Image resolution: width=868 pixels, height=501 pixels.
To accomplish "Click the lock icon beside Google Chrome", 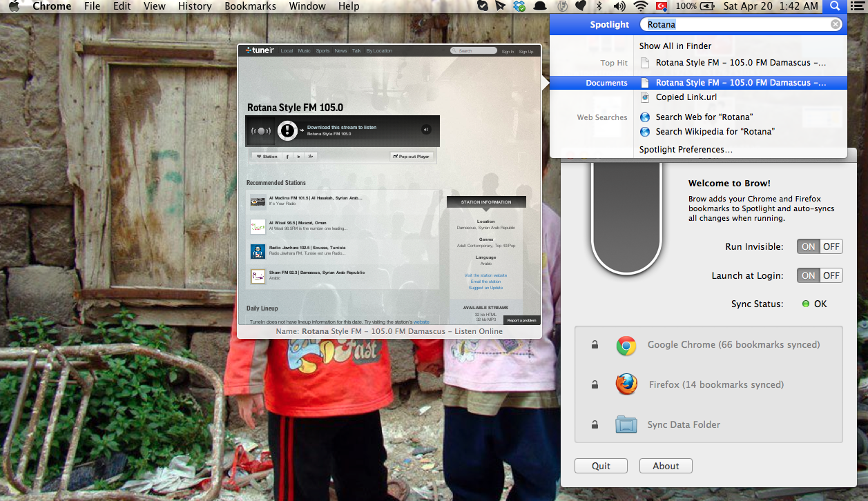I will pos(595,344).
